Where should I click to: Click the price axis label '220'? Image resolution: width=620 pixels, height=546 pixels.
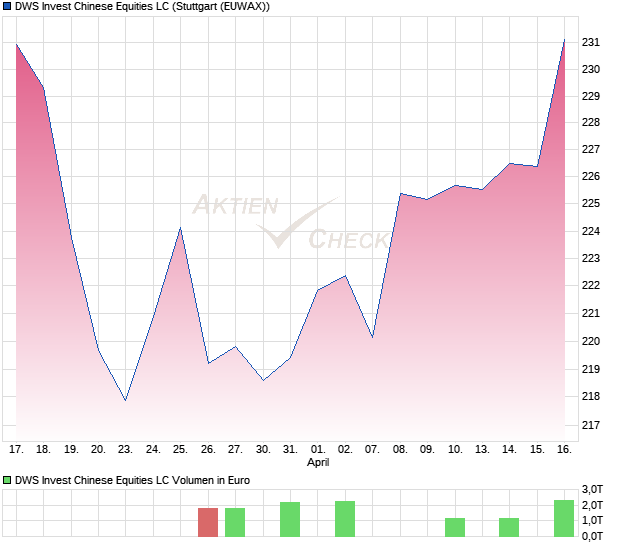coord(591,341)
